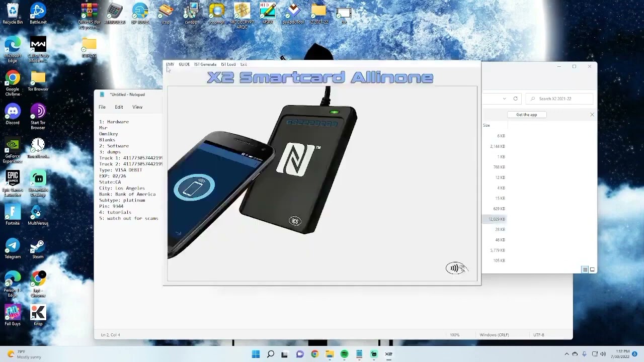644x362 pixels.
Task: Select the ISTFILES folder on desktop
Action: click(x=89, y=48)
